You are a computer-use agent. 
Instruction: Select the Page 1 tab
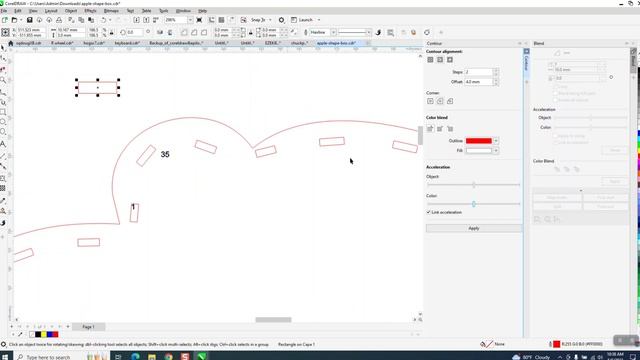(89, 327)
